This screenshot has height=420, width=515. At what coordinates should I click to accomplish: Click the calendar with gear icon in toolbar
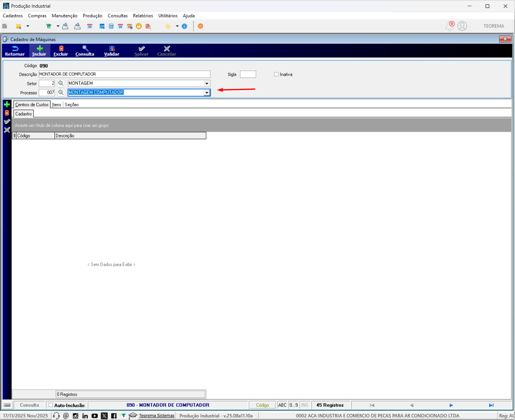tap(130, 26)
